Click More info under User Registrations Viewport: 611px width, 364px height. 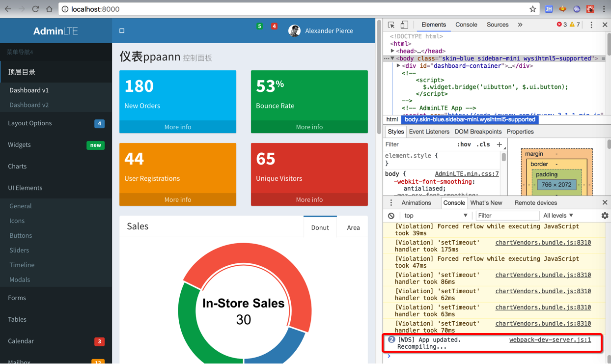(x=178, y=199)
